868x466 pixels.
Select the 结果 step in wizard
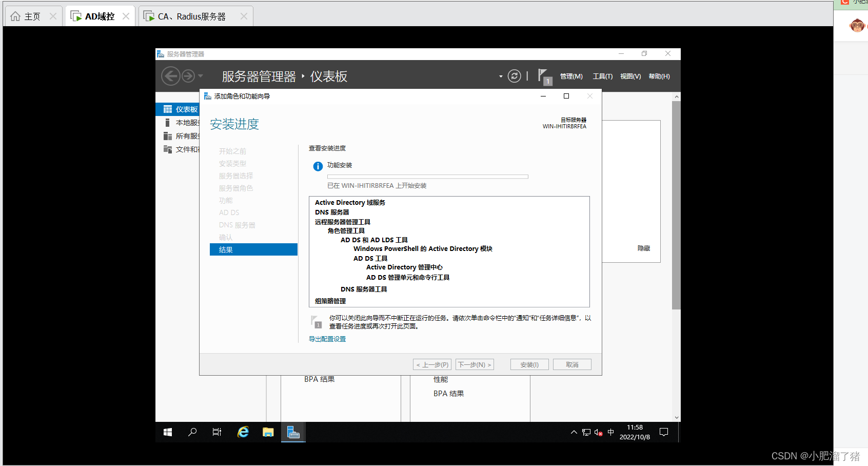pos(253,249)
